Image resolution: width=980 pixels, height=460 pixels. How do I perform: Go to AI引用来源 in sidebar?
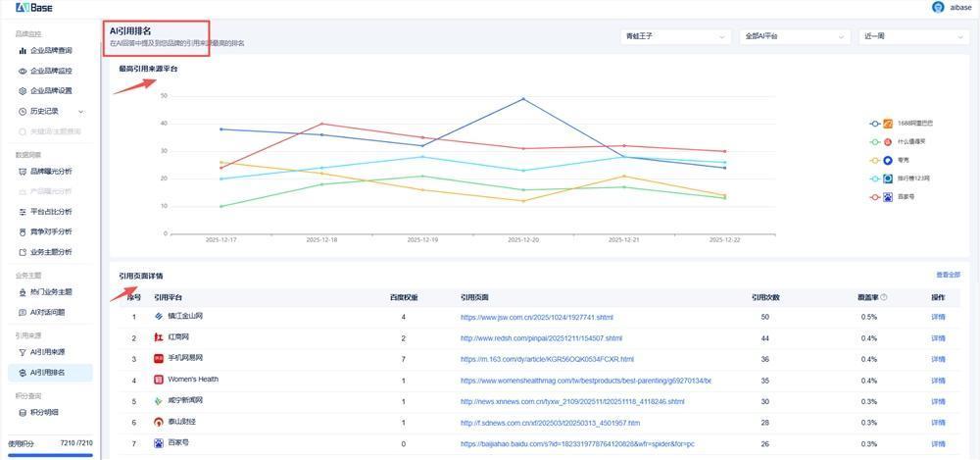tap(47, 352)
